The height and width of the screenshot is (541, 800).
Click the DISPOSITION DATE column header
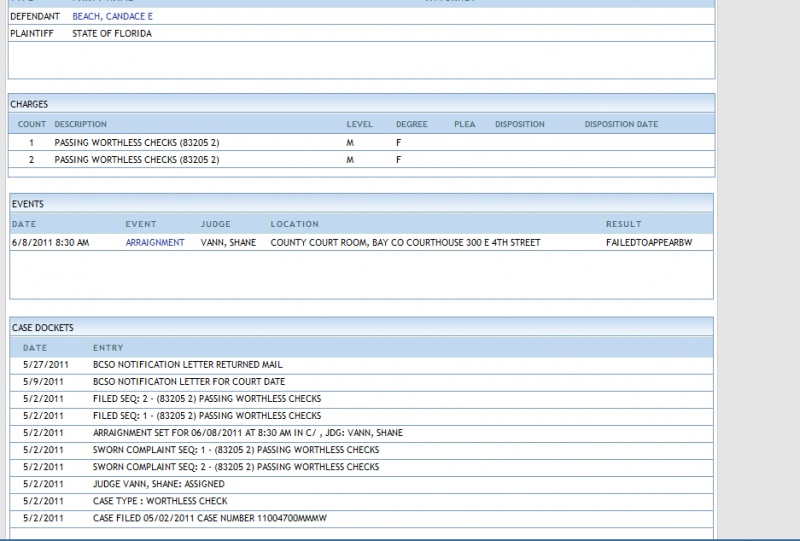621,124
